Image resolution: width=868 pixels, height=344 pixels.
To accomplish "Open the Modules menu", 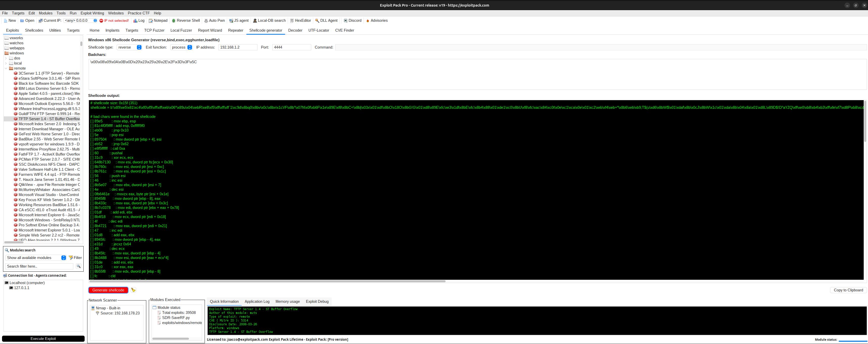I will [45, 13].
